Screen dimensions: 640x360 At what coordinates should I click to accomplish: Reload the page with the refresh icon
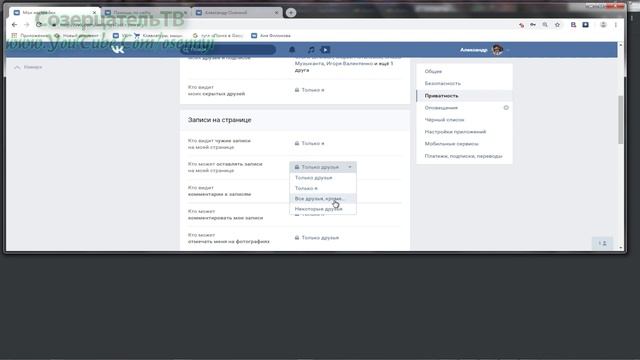39,25
